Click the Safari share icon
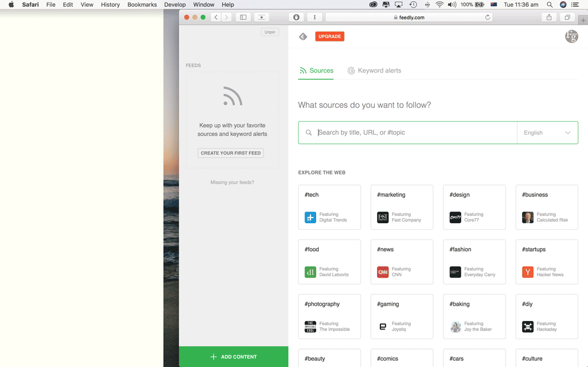This screenshot has width=588, height=367. coord(549,18)
